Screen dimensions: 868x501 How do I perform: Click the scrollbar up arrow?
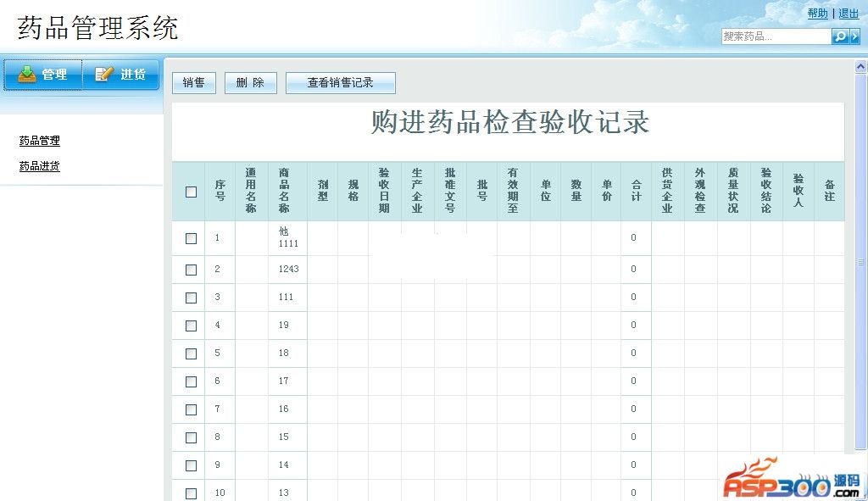tap(861, 66)
